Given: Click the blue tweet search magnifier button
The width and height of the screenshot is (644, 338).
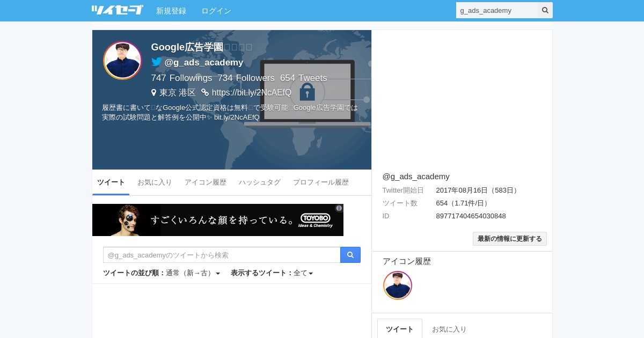Looking at the screenshot, I should coord(350,255).
